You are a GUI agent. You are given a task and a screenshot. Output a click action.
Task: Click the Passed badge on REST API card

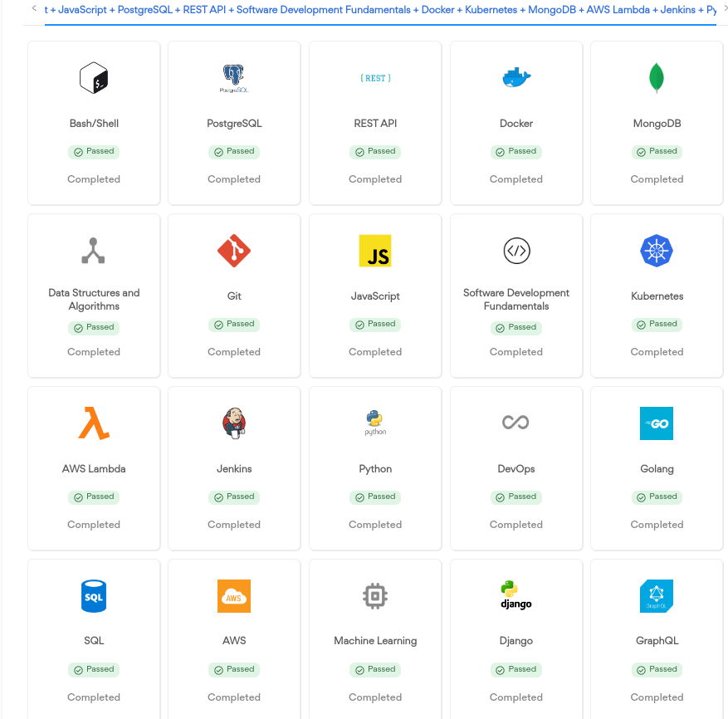[375, 151]
